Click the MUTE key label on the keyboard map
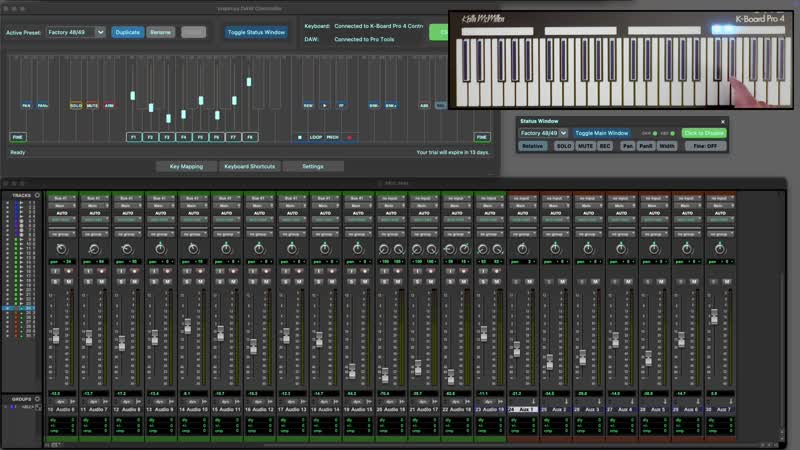Viewport: 800px width, 450px height. (x=92, y=106)
